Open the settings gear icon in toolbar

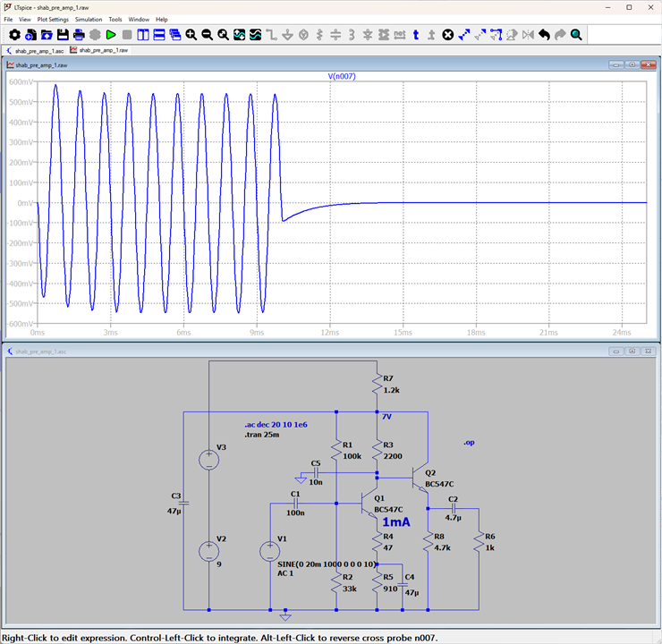pos(14,35)
